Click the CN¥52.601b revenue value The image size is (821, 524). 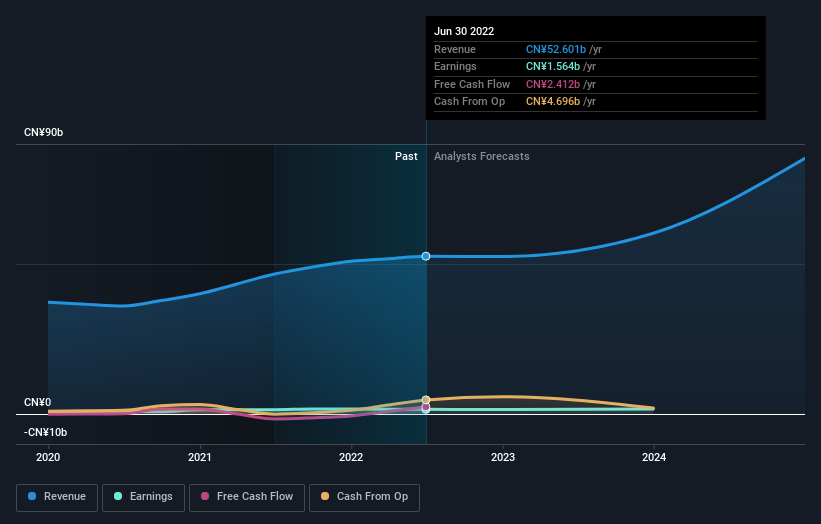click(x=556, y=49)
